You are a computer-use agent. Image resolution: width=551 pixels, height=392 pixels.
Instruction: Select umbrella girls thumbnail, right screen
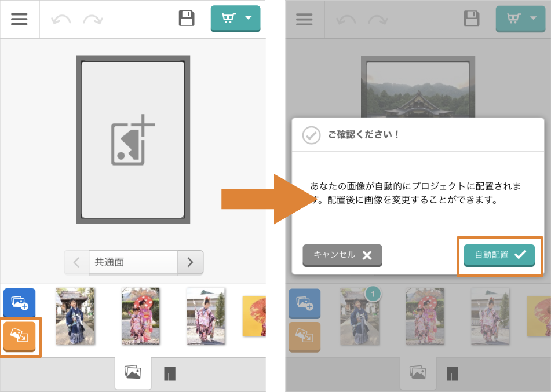425,316
